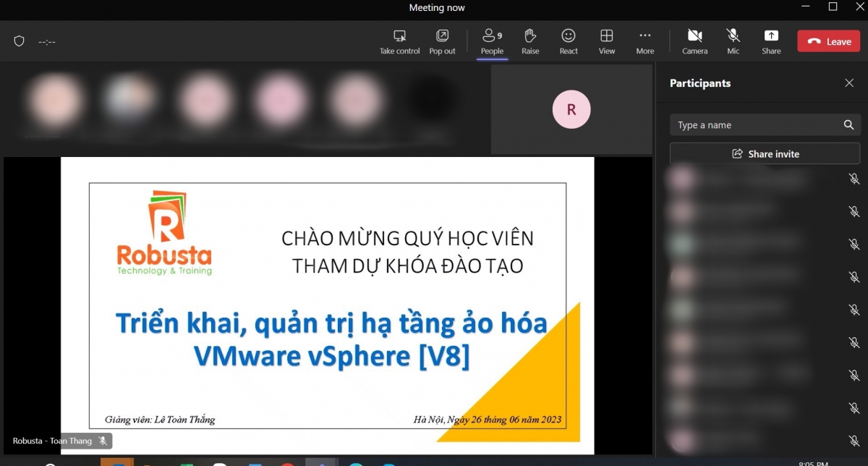Click the Robusta logo on the slide

tap(164, 232)
